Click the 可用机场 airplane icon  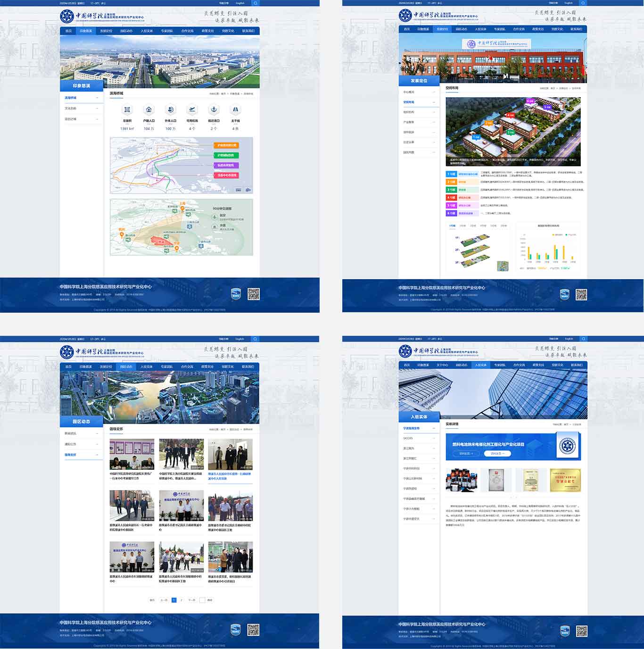click(x=192, y=109)
